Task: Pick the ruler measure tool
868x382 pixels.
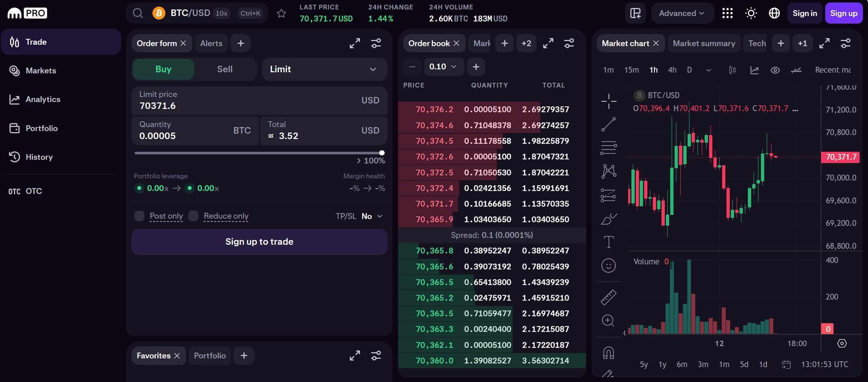Action: click(609, 297)
